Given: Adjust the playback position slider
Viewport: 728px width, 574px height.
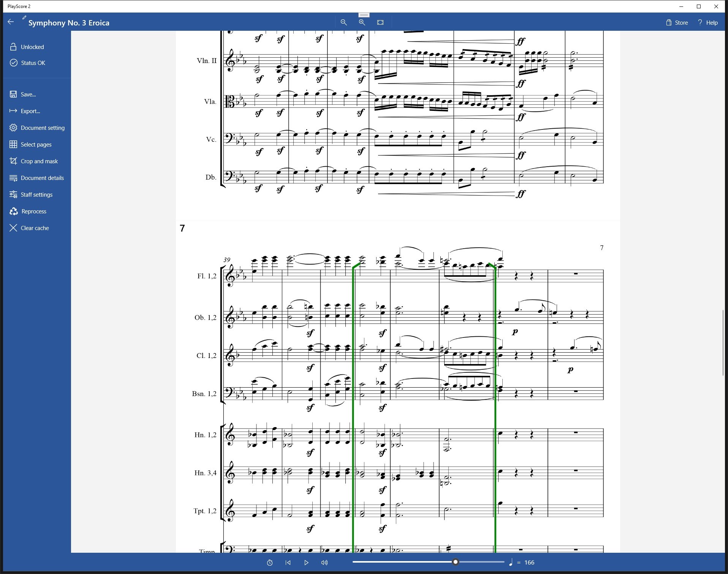Looking at the screenshot, I should coord(456,561).
